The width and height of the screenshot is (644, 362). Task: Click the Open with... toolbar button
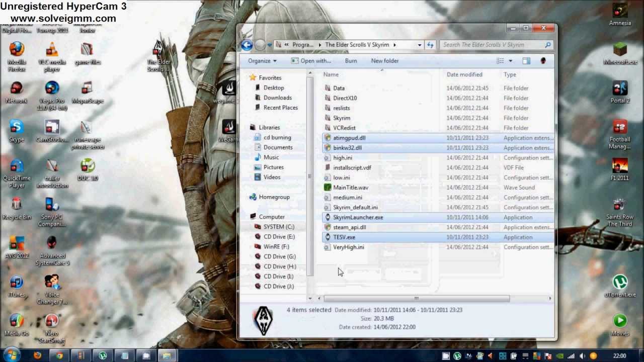click(x=311, y=61)
